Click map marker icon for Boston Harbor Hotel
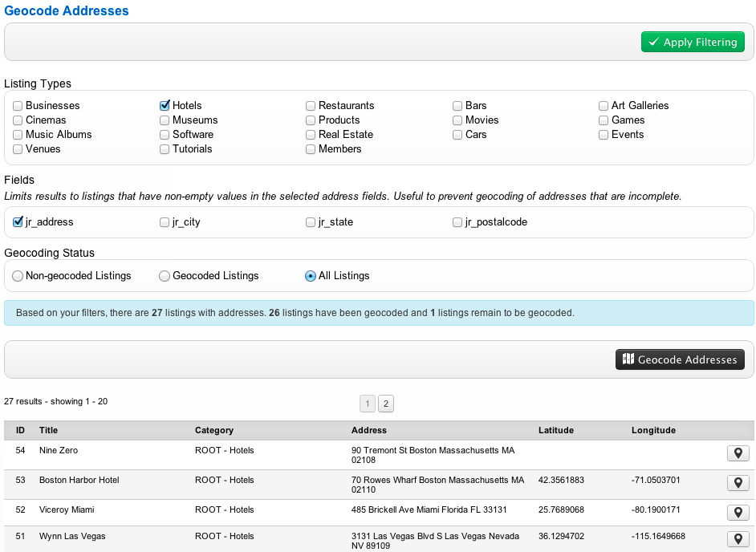Image resolution: width=756 pixels, height=552 pixels. [738, 483]
